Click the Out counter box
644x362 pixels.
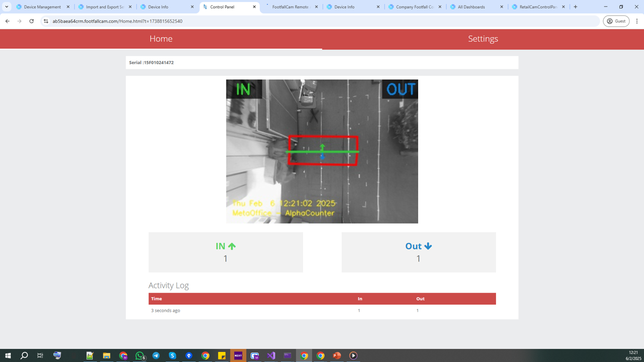click(x=418, y=252)
